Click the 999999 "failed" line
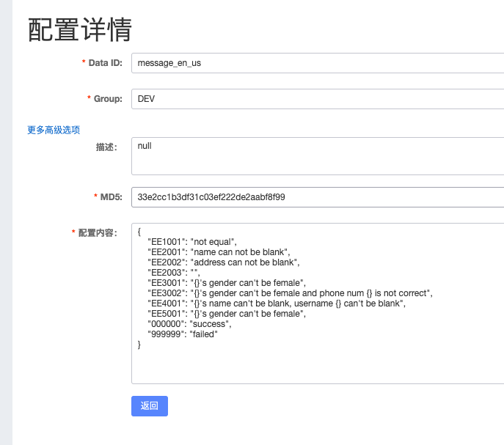The width and height of the screenshot is (504, 445). [183, 334]
